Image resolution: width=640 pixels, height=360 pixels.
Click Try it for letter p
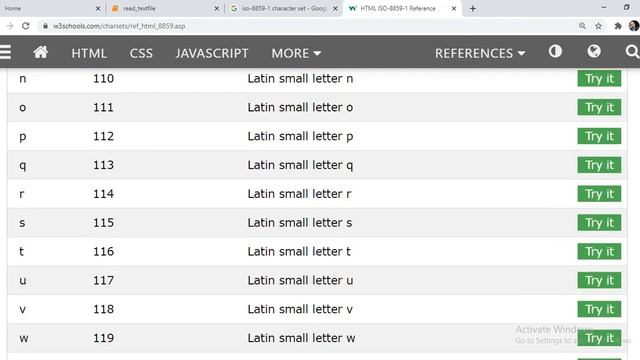(599, 136)
